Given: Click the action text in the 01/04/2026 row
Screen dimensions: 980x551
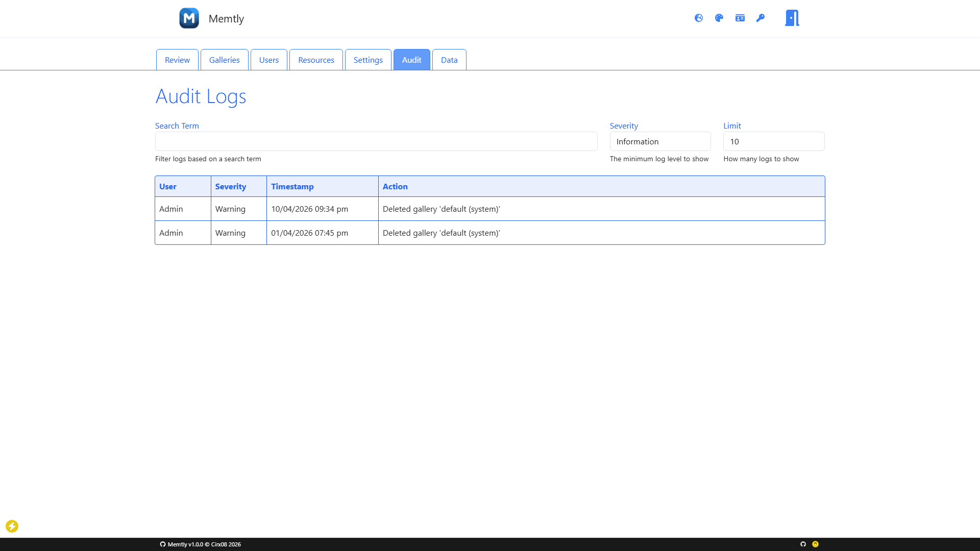Looking at the screenshot, I should tap(442, 233).
